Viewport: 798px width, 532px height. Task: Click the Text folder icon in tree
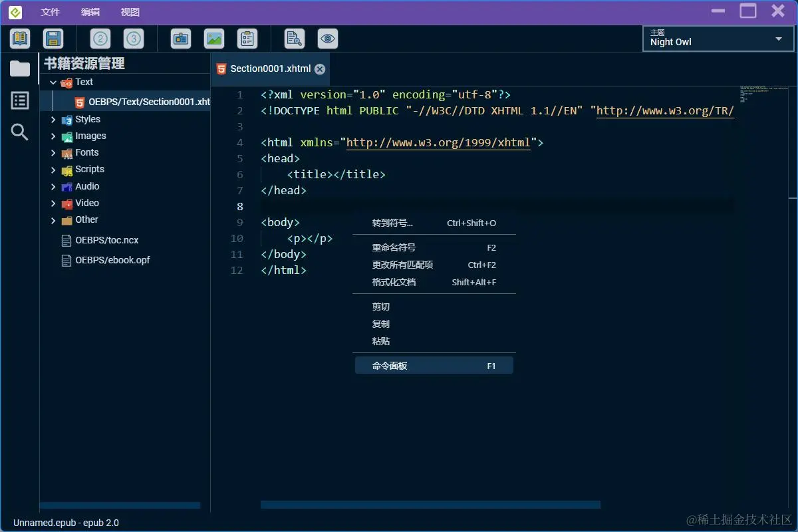pos(66,82)
